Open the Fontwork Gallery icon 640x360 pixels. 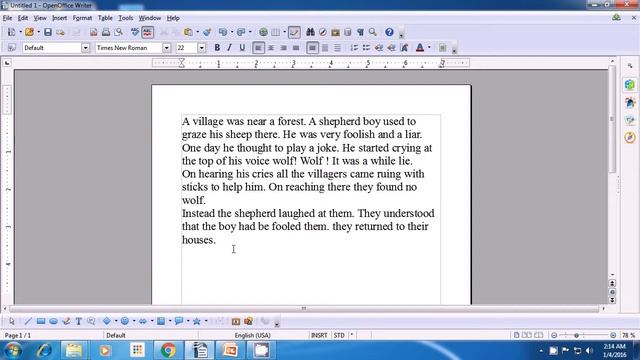pyautogui.click(x=236, y=321)
